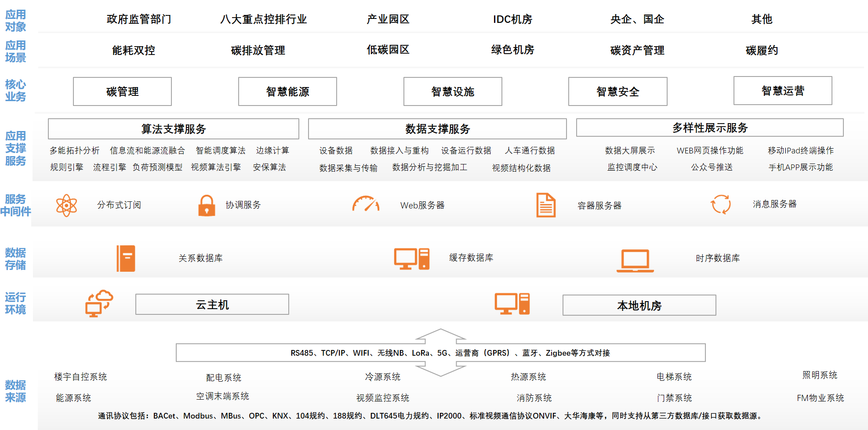The width and height of the screenshot is (868, 430).
Task: Click the desktop icon beside 本地机房
Action: pyautogui.click(x=512, y=304)
